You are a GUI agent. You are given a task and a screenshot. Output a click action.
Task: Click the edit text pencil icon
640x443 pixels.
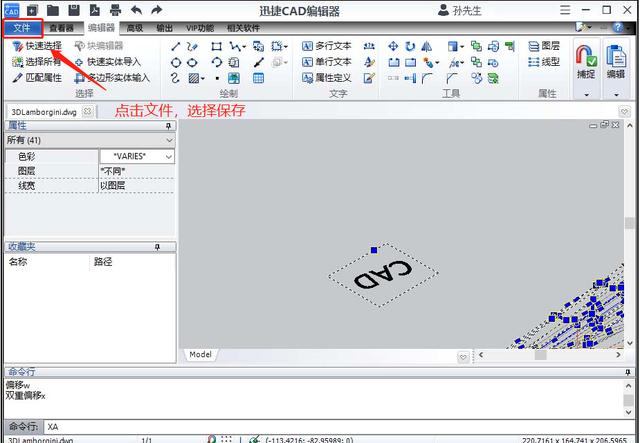tap(369, 78)
